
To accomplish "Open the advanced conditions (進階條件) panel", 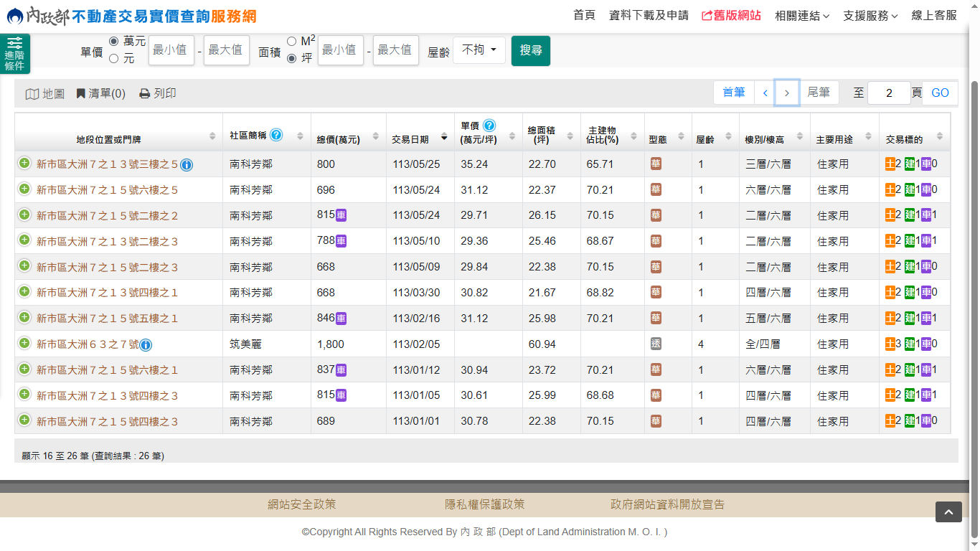I will tap(14, 54).
